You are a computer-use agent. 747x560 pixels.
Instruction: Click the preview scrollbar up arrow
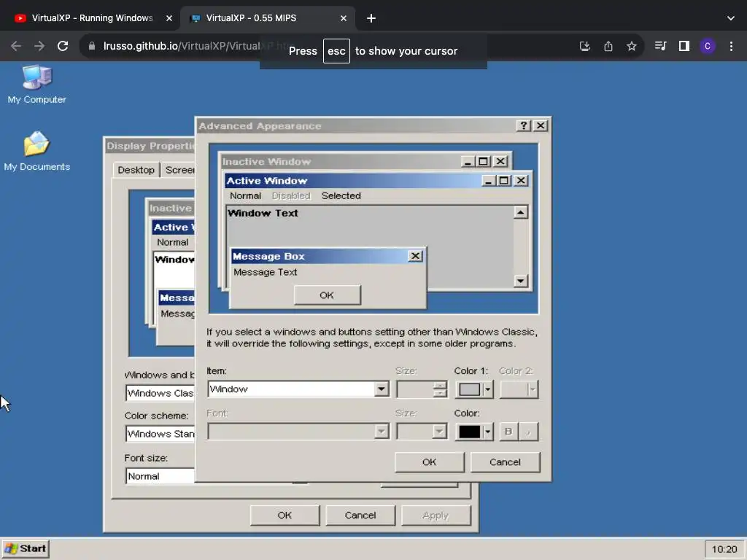[x=521, y=212]
